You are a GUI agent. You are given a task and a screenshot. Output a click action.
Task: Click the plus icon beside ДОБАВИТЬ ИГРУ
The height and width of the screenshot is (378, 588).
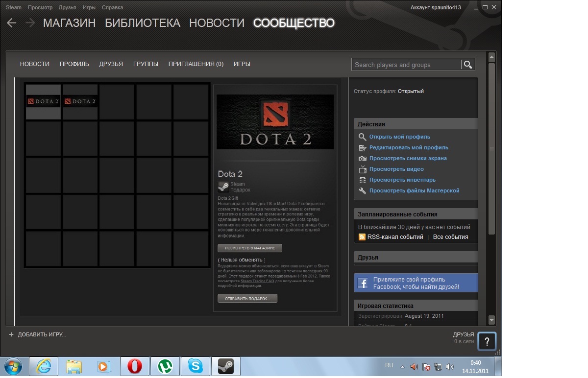click(11, 334)
